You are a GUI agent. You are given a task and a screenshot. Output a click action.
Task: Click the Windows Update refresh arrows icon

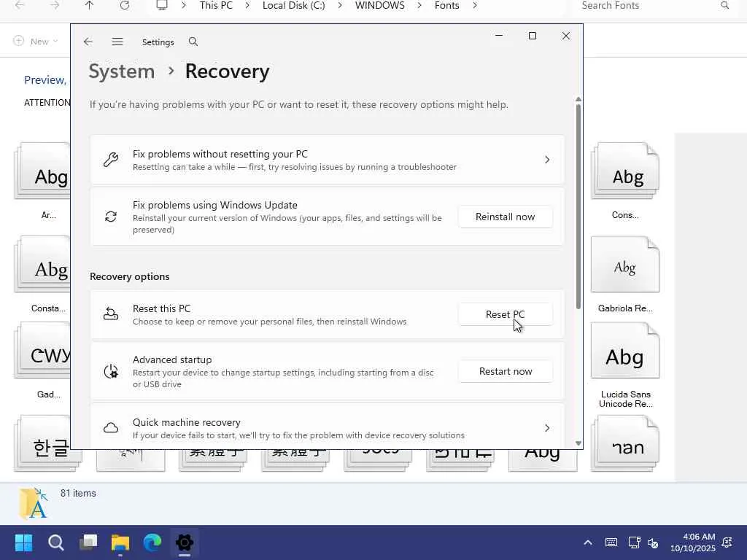pyautogui.click(x=111, y=217)
